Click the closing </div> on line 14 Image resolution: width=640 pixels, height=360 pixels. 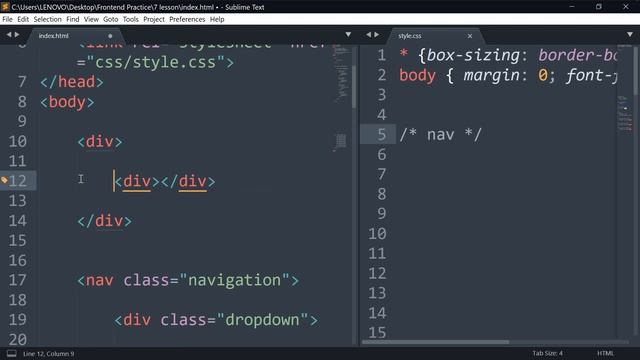coord(104,221)
